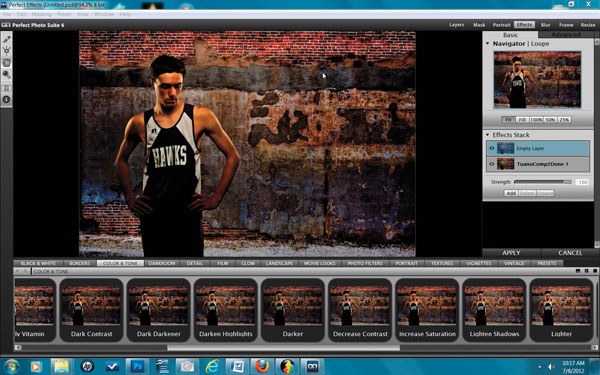Click Add in Effects Stack
The height and width of the screenshot is (375, 600).
511,193
